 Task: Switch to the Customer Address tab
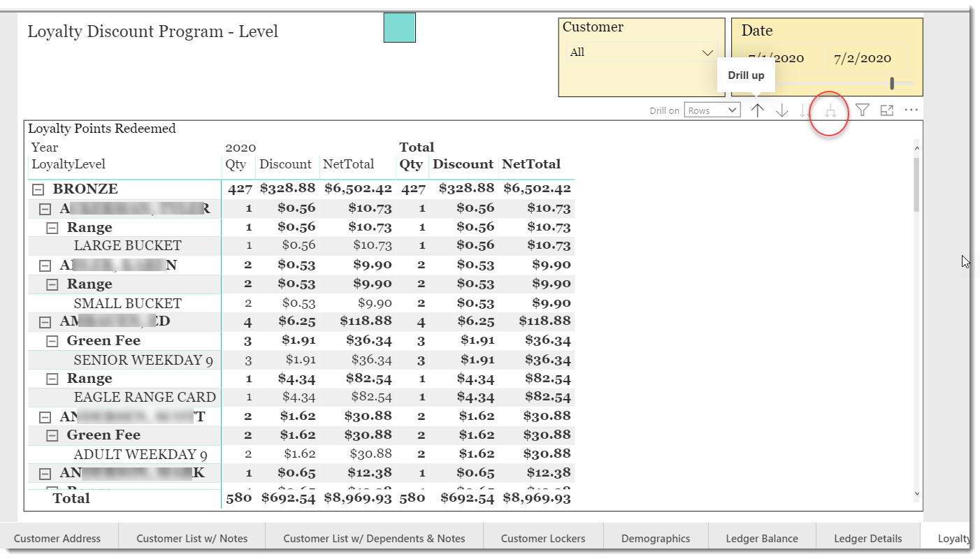(57, 538)
